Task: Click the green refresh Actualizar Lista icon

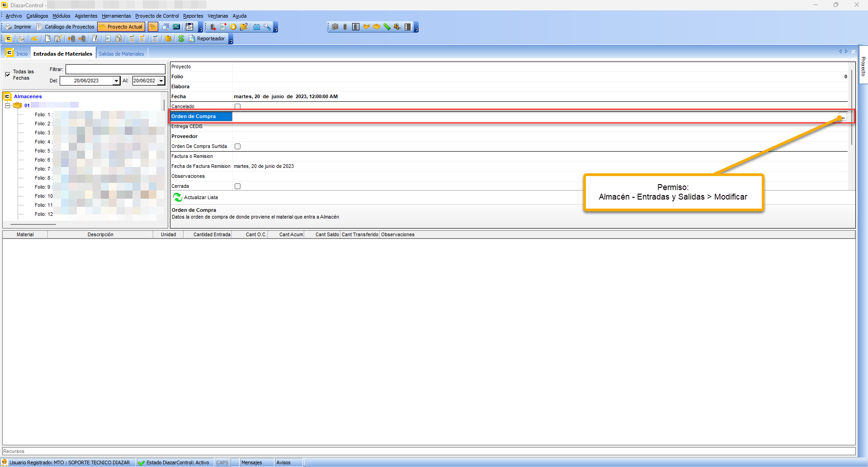Action: point(178,197)
